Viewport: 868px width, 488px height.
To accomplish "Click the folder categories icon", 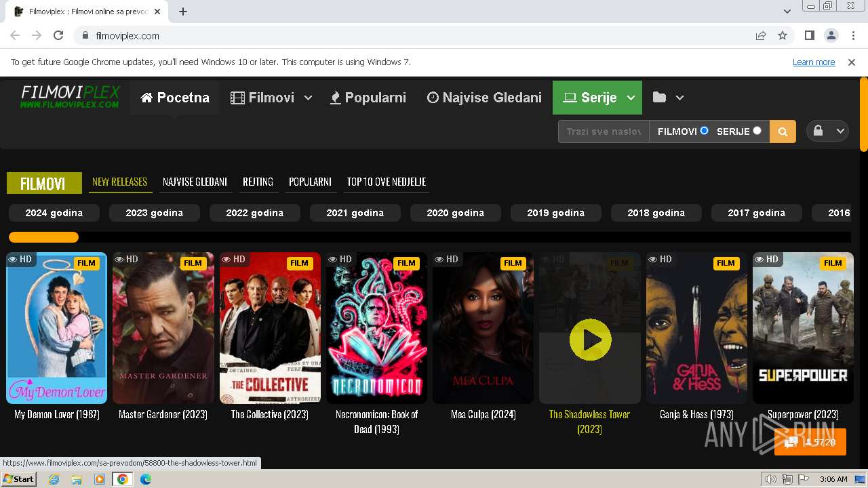I will click(659, 97).
